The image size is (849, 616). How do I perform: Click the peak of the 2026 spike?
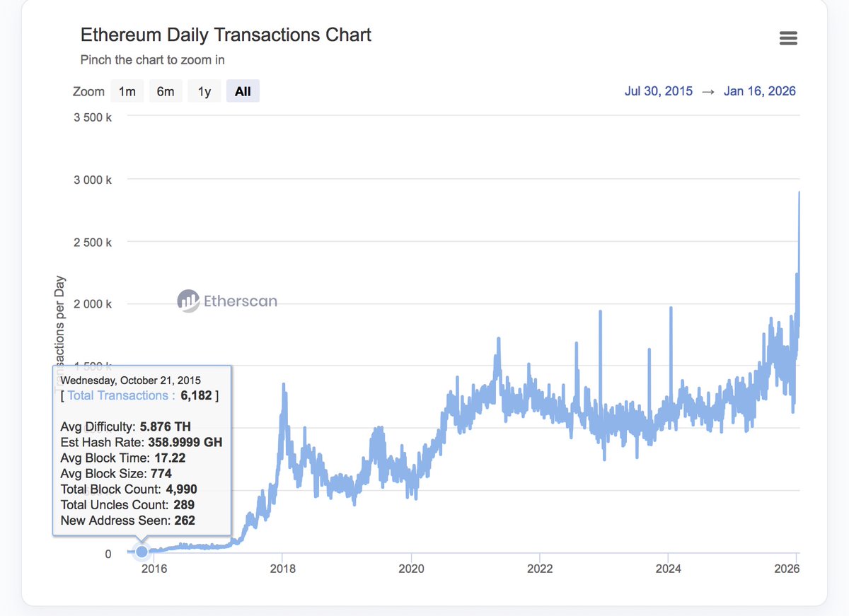point(799,192)
